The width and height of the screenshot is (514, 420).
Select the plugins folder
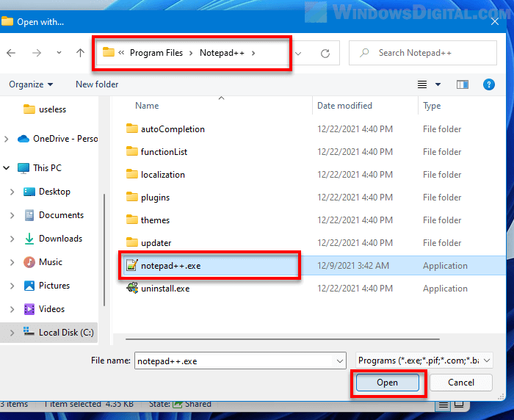(148, 198)
